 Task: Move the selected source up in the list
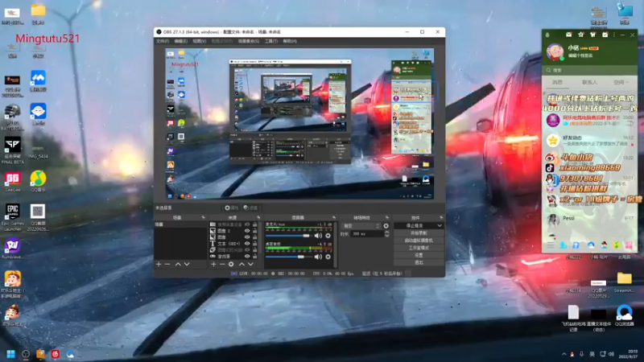click(242, 264)
